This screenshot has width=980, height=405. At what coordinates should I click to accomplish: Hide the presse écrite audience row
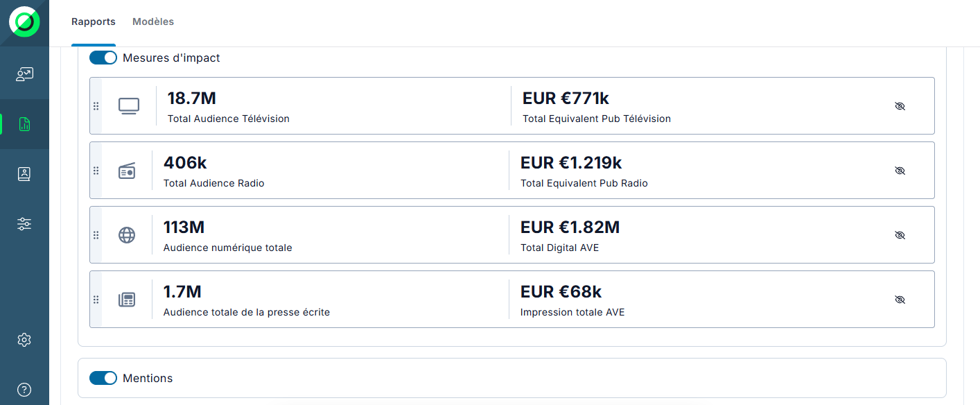click(900, 300)
